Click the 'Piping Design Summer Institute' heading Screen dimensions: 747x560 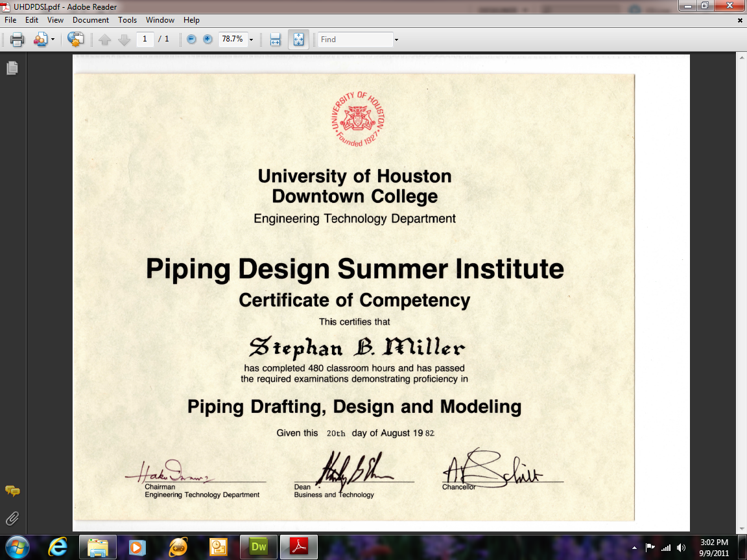[355, 269]
